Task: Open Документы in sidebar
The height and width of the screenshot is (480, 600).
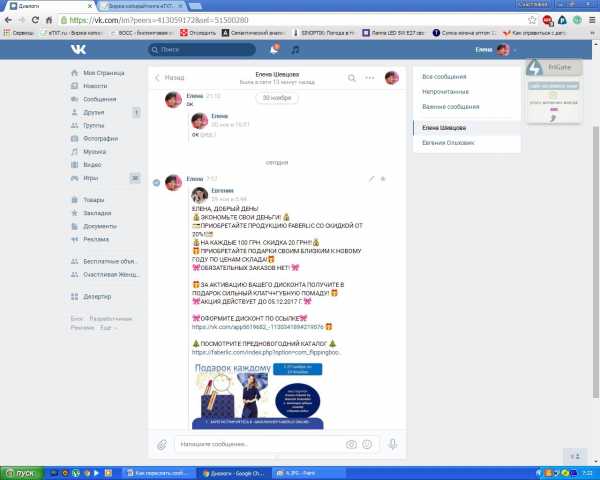Action: point(100,226)
